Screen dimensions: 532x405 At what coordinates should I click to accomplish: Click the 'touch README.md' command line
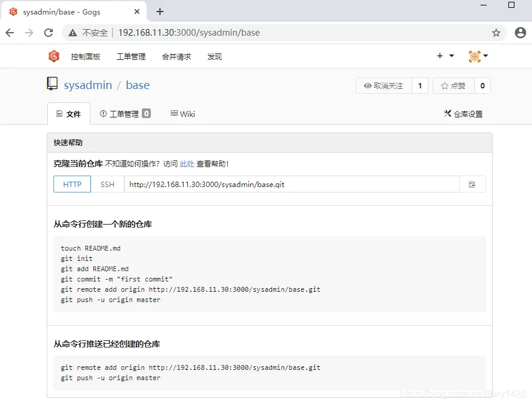(91, 248)
